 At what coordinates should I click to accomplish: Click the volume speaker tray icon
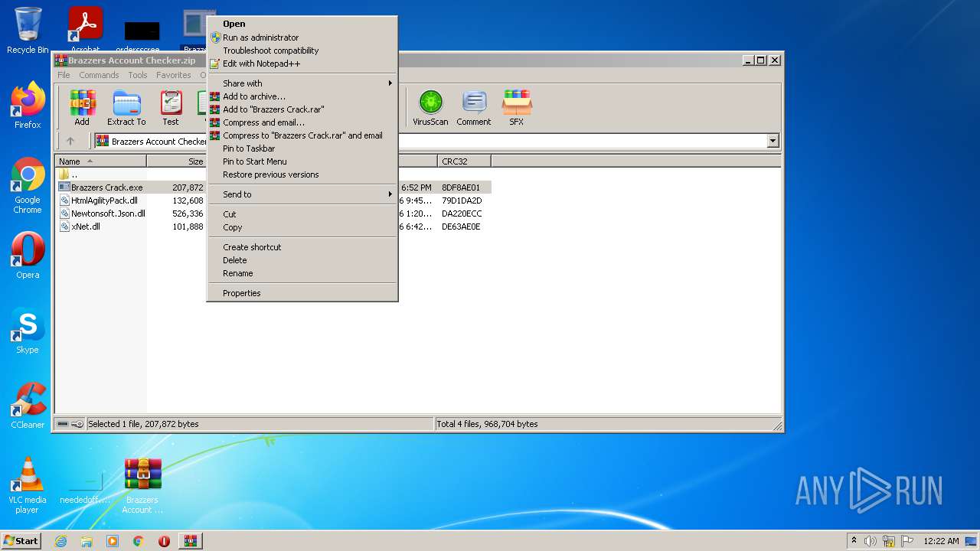tap(871, 541)
